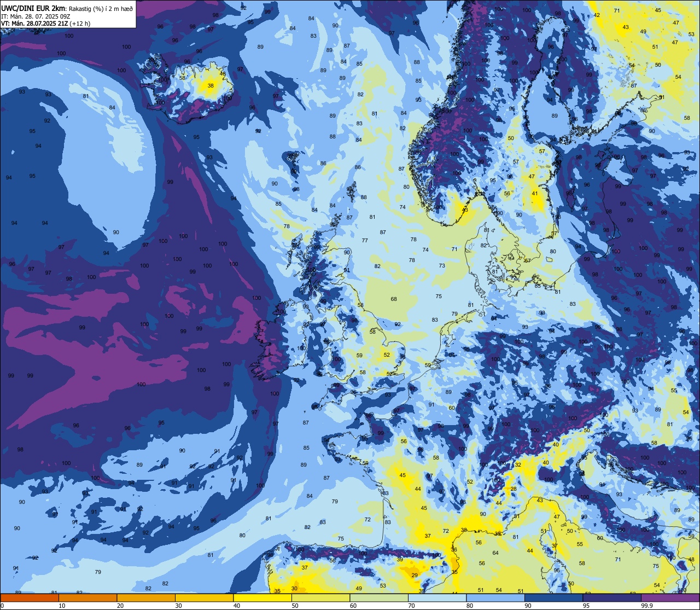The height and width of the screenshot is (610, 700).
Task: Select the 10–20 orange legend swatch
Action: pos(87,597)
